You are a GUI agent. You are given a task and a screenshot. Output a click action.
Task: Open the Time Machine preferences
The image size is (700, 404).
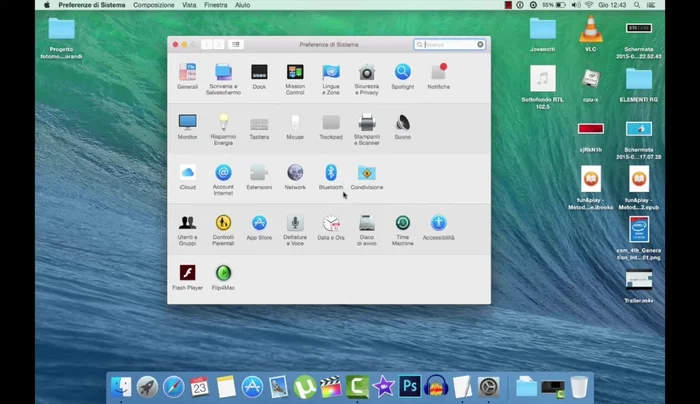tap(402, 223)
